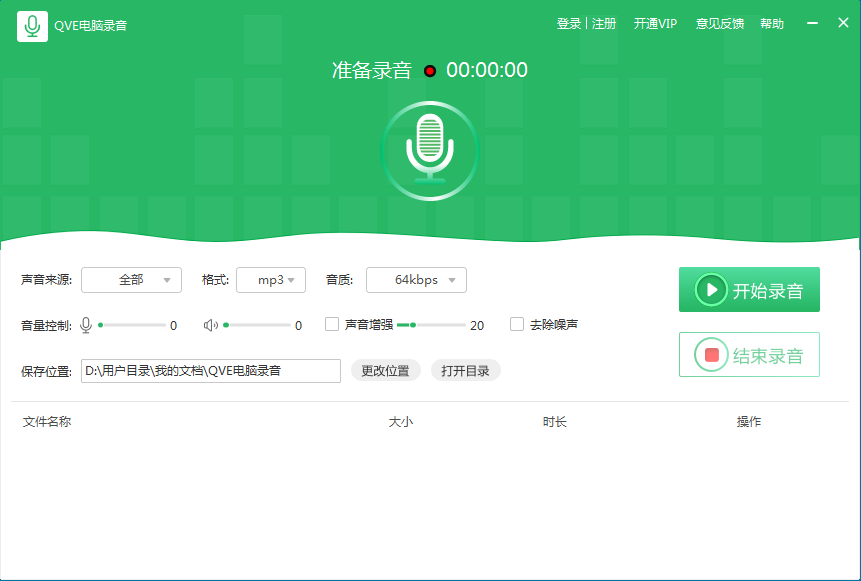Toggle the 去除噪声 checkbox
The width and height of the screenshot is (861, 581).
517,324
